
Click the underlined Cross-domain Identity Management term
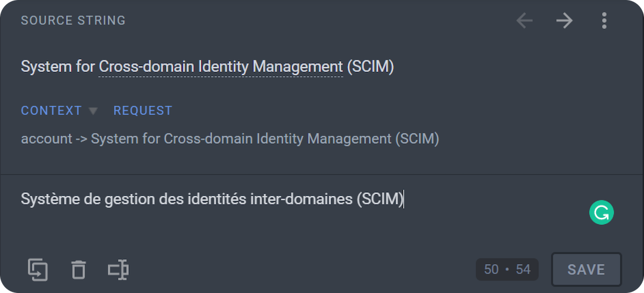point(221,67)
